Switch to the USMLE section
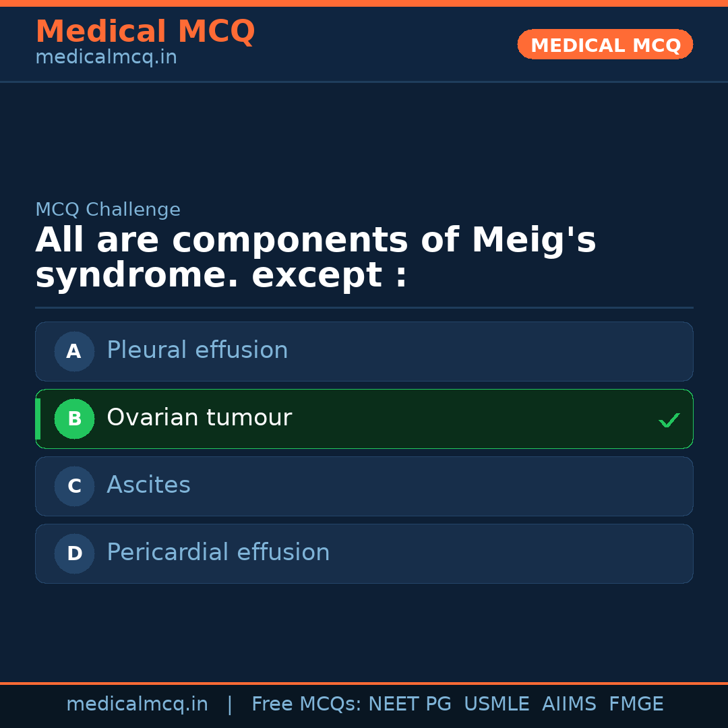The image size is (728, 728). click(x=497, y=703)
